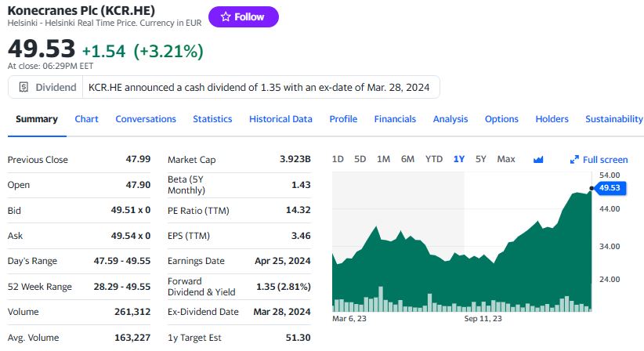Click the dividend announcement text
Image resolution: width=644 pixels, height=351 pixels.
[259, 88]
